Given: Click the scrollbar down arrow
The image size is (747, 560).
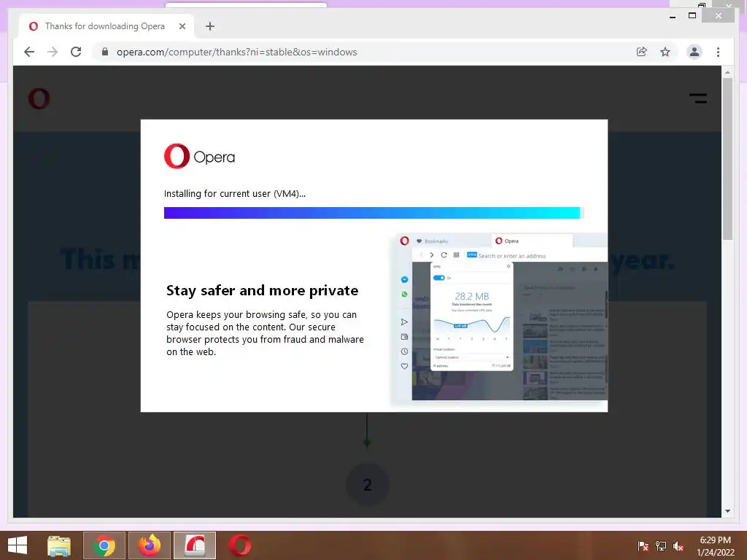Looking at the screenshot, I should pyautogui.click(x=727, y=511).
